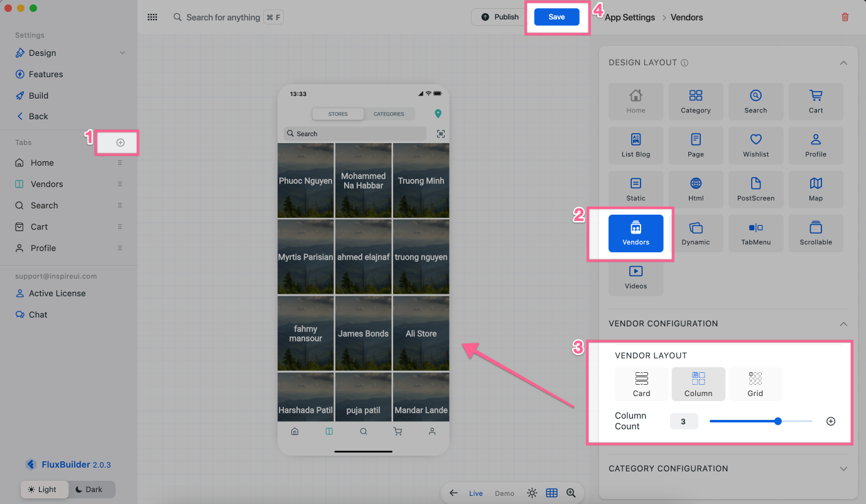Image resolution: width=866 pixels, height=504 pixels.
Task: Open the Cart tab in sidebar
Action: click(39, 227)
